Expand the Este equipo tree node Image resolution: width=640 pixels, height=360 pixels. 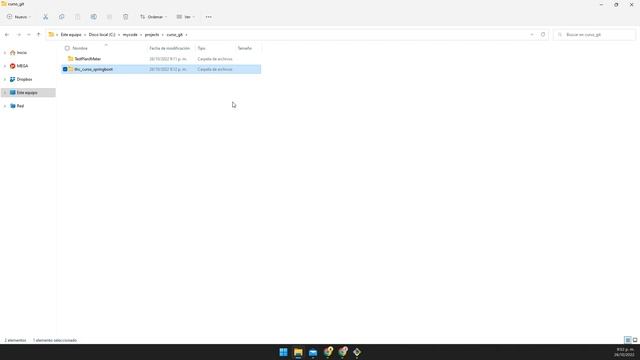[5, 93]
